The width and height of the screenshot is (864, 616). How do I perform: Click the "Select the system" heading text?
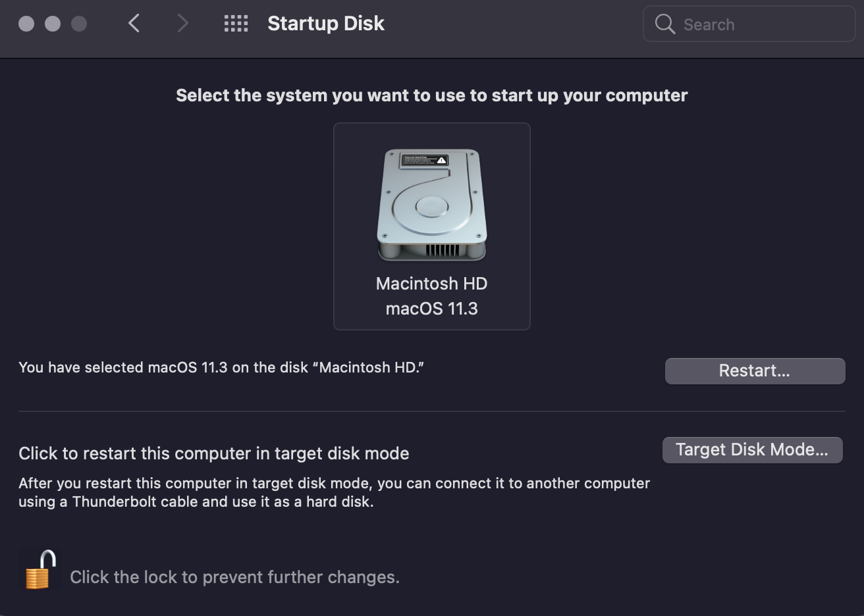(431, 95)
